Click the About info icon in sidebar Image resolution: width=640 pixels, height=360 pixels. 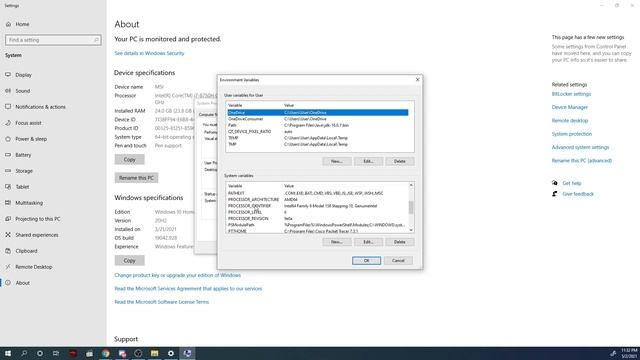pyautogui.click(x=8, y=282)
